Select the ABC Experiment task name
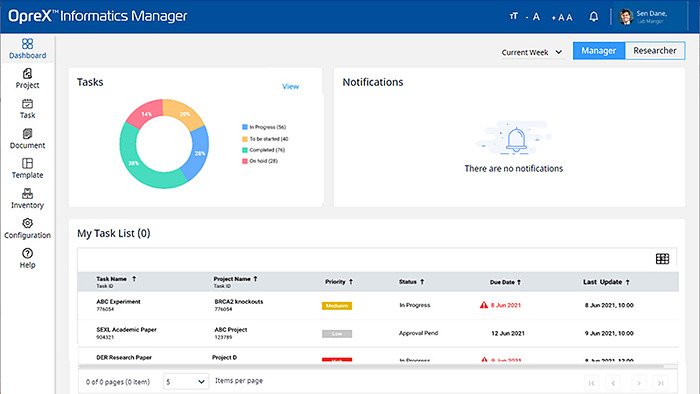 [118, 302]
